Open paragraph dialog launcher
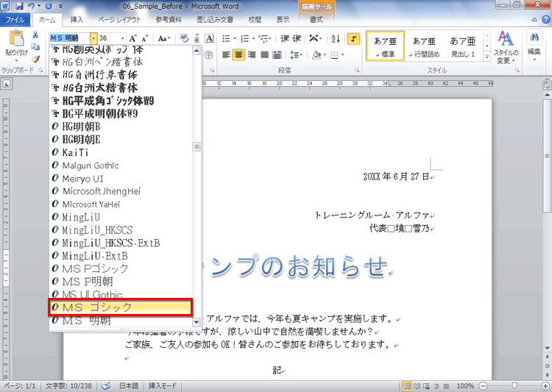 (x=357, y=71)
